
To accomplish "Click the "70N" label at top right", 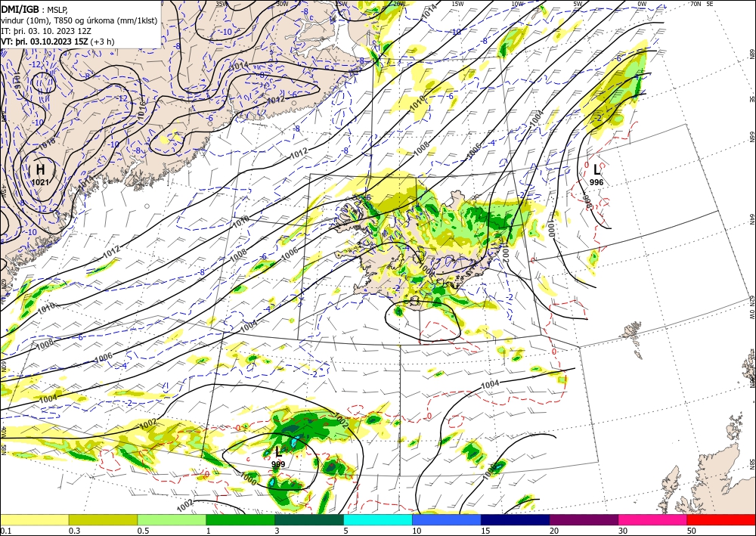I will point(696,4).
